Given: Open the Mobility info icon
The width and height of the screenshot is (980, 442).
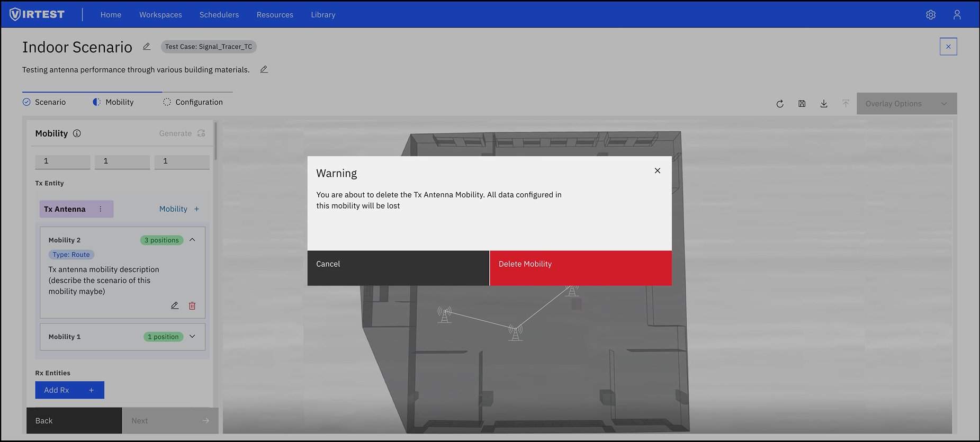Looking at the screenshot, I should pyautogui.click(x=77, y=133).
